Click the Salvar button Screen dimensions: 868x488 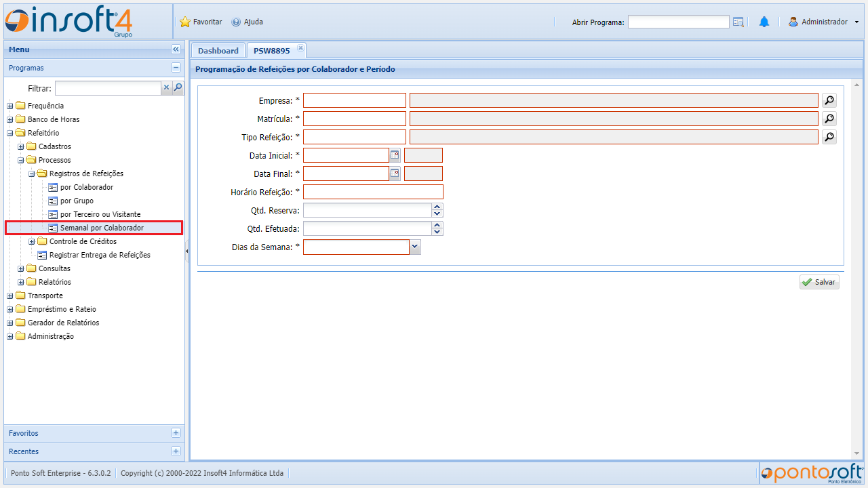pyautogui.click(x=819, y=283)
